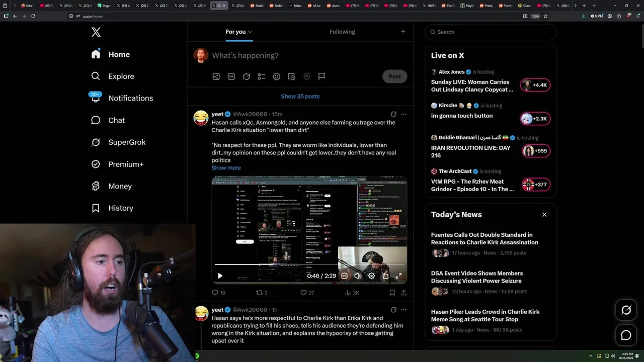Open the floating messages button
The height and width of the screenshot is (362, 644).
tap(626, 335)
